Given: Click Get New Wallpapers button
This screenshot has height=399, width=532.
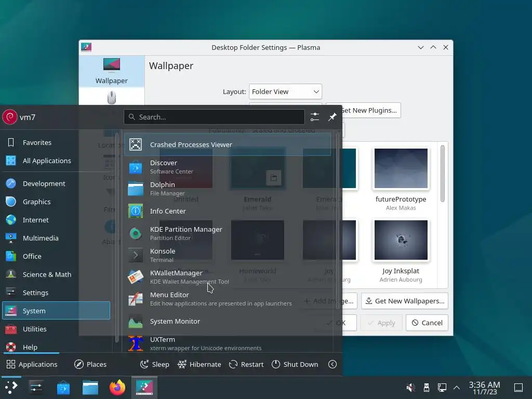Looking at the screenshot, I should [x=405, y=301].
